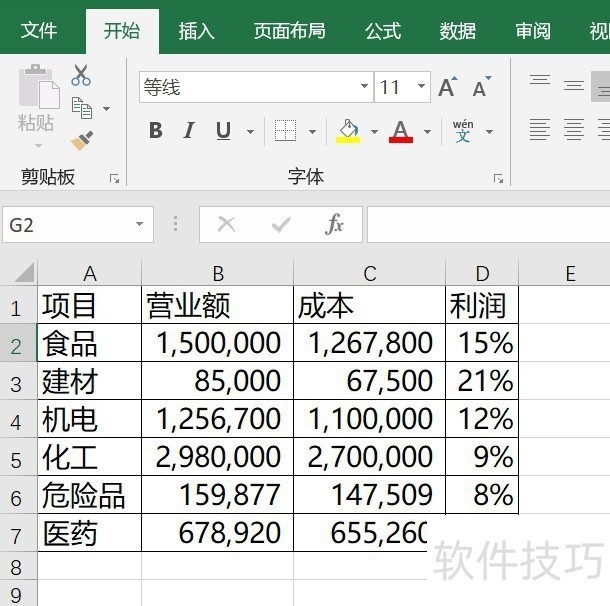Expand font color dropdown arrow
This screenshot has height=606, width=610.
[427, 132]
